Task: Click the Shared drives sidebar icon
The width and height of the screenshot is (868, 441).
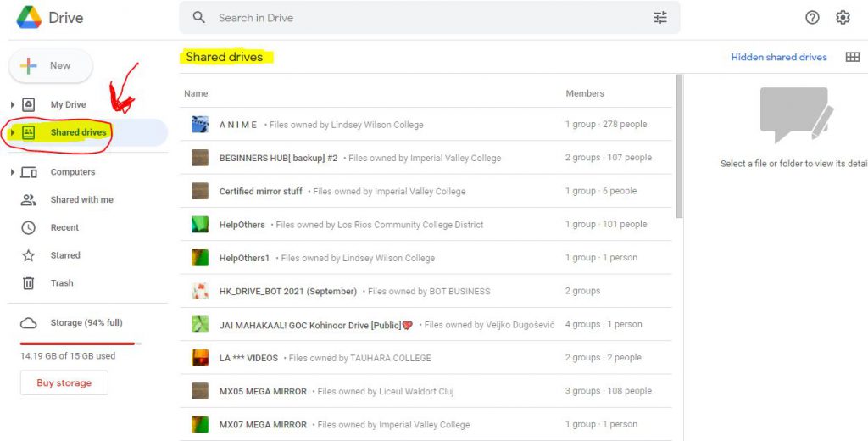Action: tap(28, 131)
